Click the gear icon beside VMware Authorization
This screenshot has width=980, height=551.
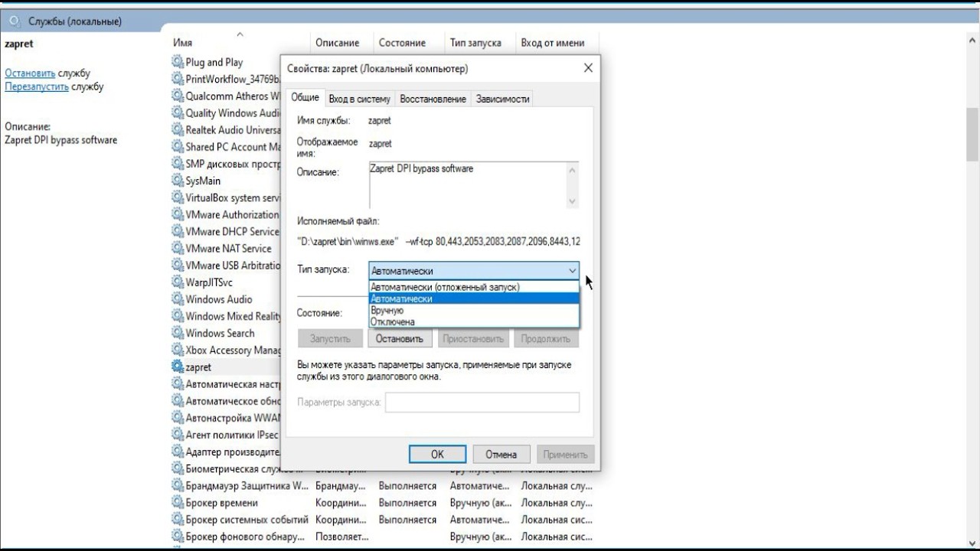tap(178, 214)
